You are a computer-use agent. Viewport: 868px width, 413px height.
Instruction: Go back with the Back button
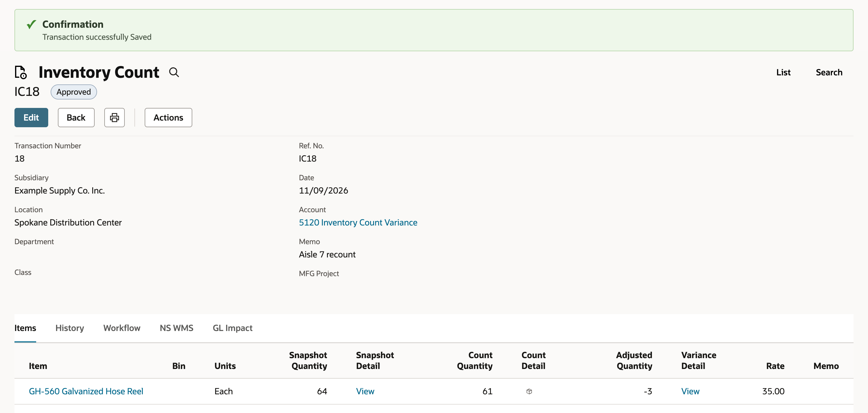pyautogui.click(x=76, y=117)
